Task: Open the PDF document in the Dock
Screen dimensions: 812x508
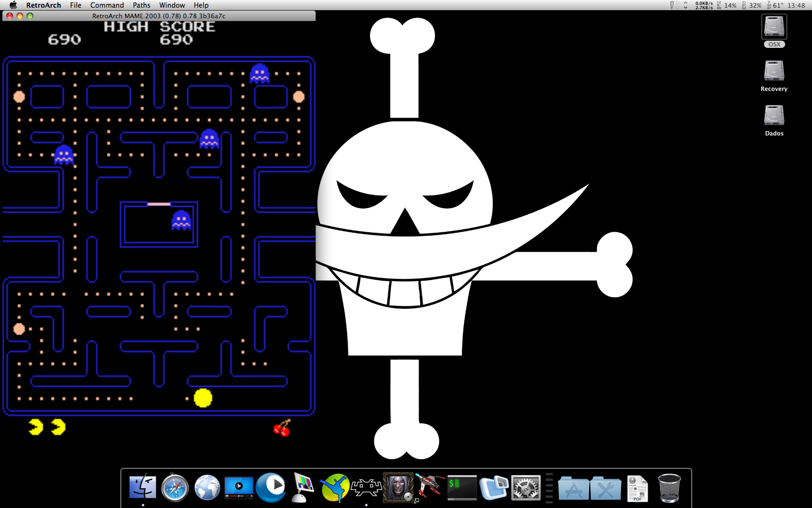Action: 638,489
